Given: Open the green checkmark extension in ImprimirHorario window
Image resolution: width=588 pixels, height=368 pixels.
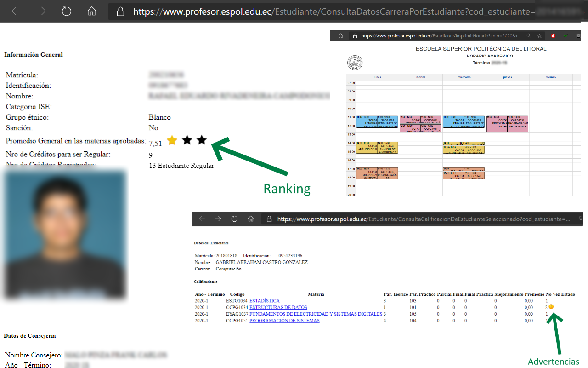Looking at the screenshot, I should [x=565, y=35].
